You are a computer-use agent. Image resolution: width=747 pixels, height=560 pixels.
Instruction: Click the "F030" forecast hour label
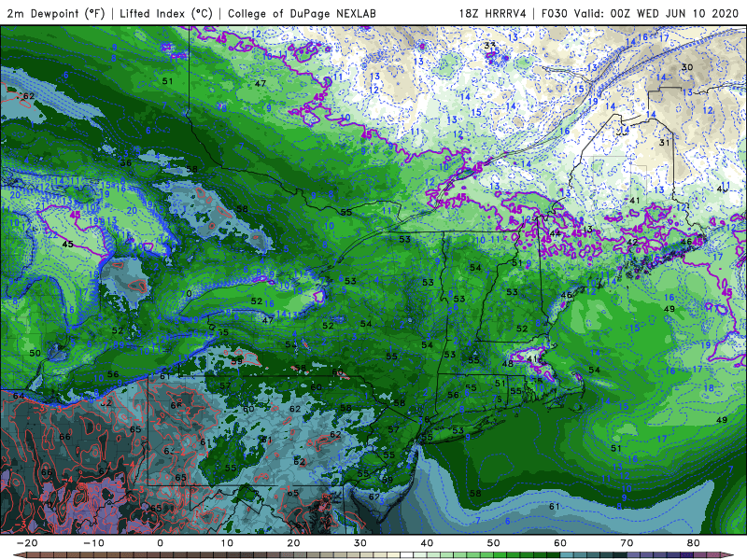pyautogui.click(x=555, y=13)
